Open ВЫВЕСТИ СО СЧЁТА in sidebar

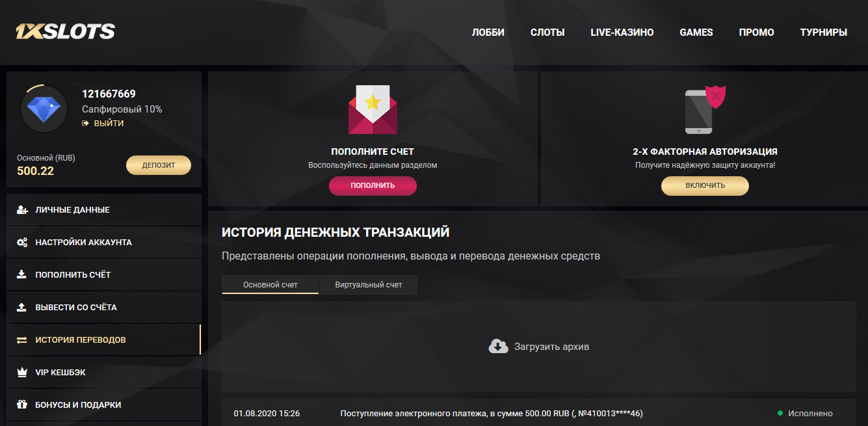coord(104,307)
